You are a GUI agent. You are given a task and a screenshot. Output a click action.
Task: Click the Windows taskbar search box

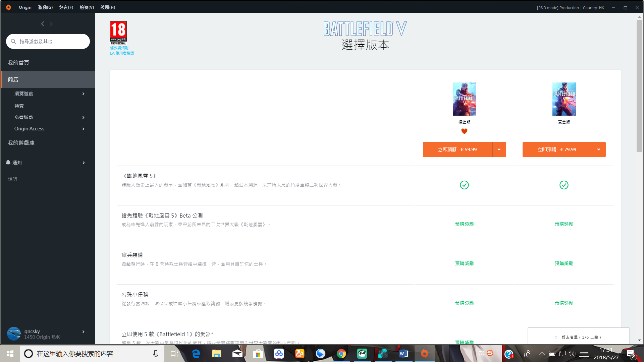click(92, 354)
